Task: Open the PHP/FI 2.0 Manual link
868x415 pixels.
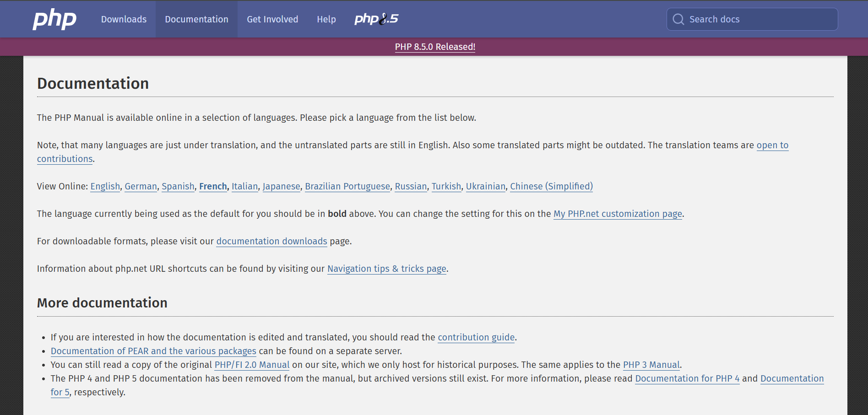Action: click(x=252, y=365)
